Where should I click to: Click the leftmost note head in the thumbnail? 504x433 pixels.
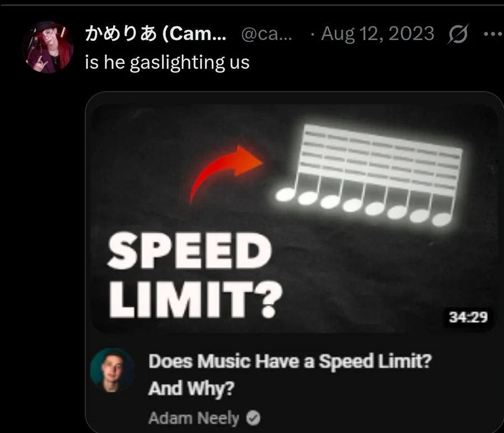[286, 195]
